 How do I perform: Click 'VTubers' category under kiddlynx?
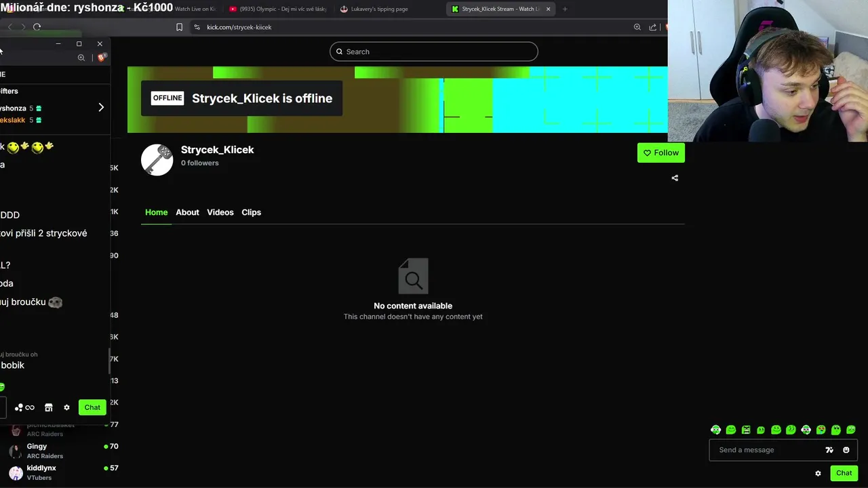click(x=39, y=478)
